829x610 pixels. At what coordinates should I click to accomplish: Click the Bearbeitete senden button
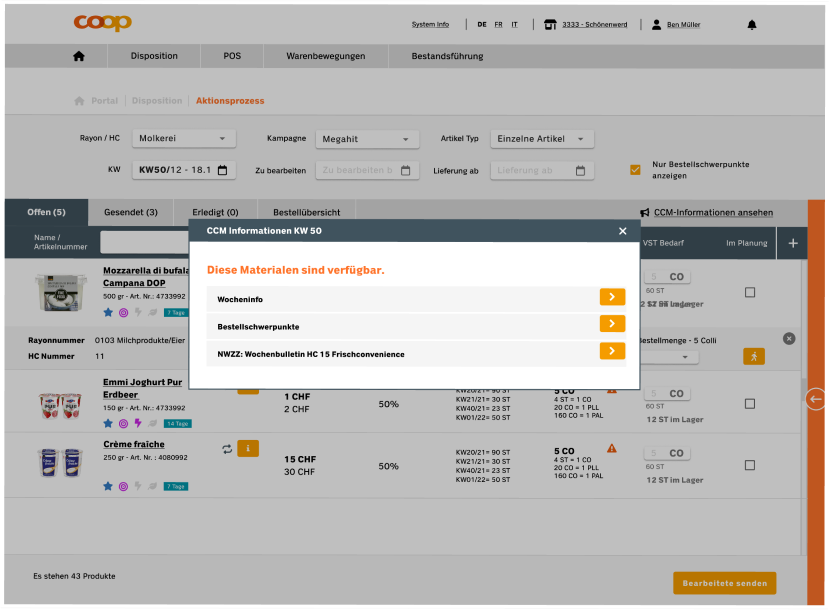coord(724,583)
